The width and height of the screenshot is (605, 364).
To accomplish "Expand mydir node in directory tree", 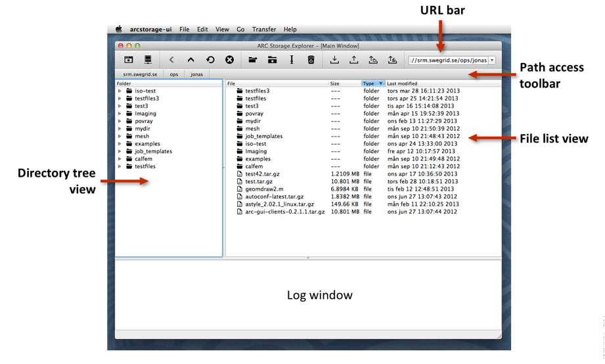I will coord(120,129).
